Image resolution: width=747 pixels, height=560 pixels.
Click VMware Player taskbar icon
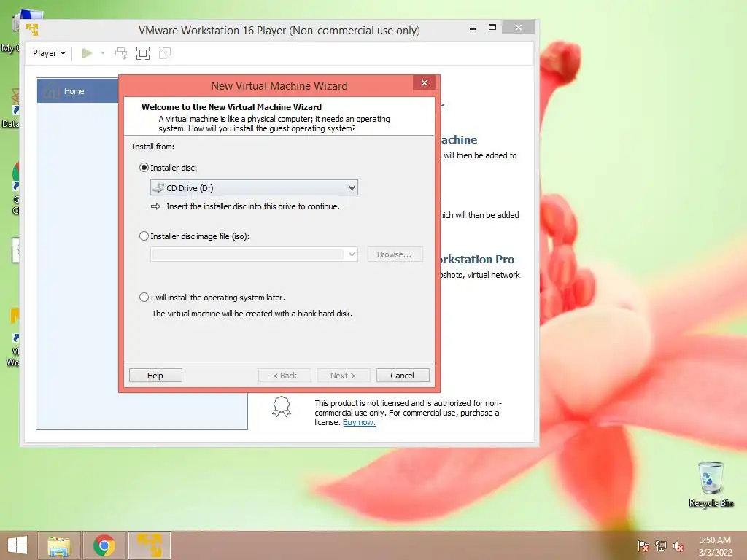pos(150,545)
